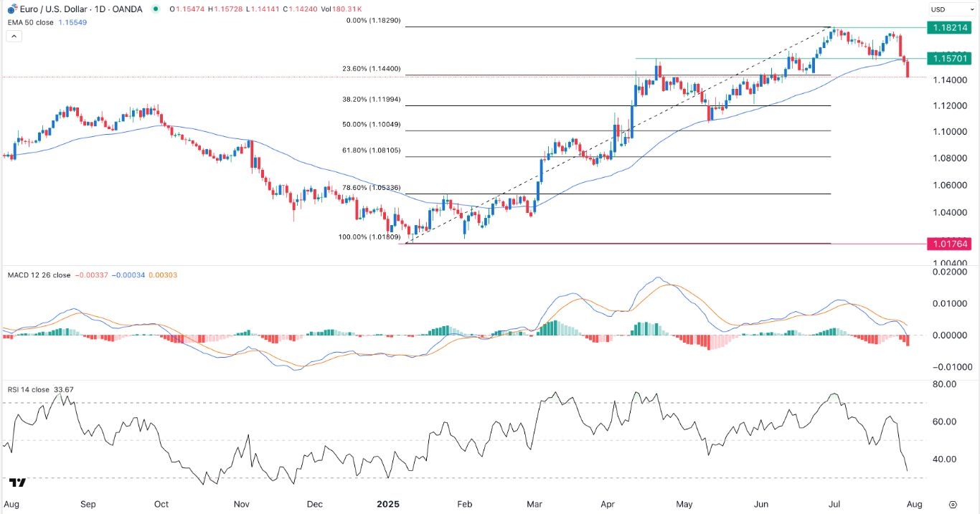
Task: Click the EUR/USD symbol flag icon
Action: [x=11, y=11]
